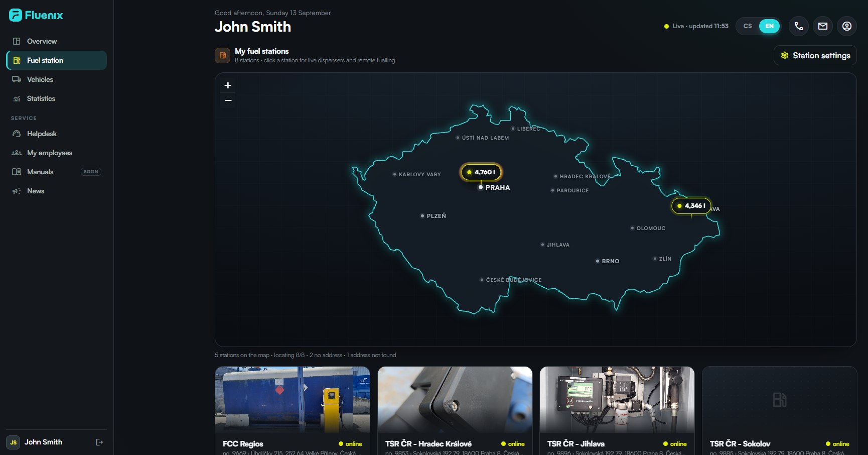Click the LIBEREC city label
The height and width of the screenshot is (455, 868).
click(529, 129)
